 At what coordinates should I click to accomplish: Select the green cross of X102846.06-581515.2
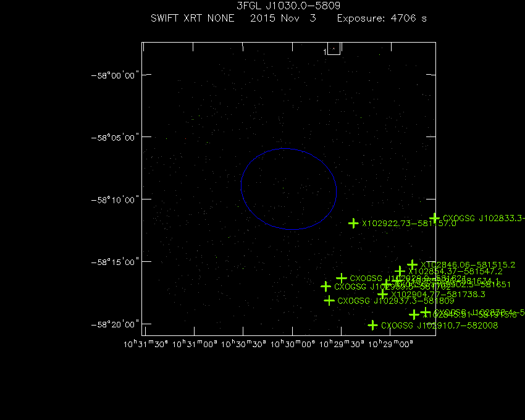coord(412,264)
